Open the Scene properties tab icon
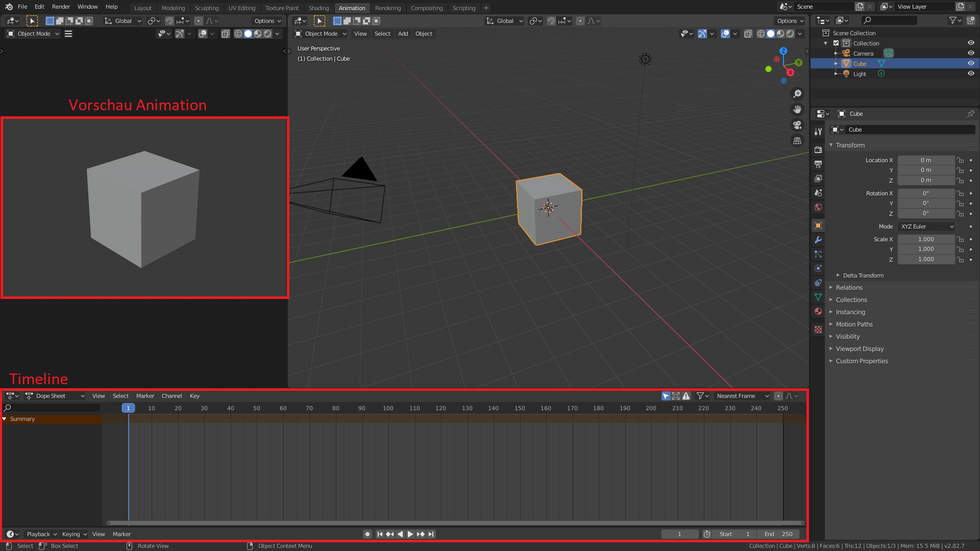Screen dimensions: 980x551 [818, 193]
